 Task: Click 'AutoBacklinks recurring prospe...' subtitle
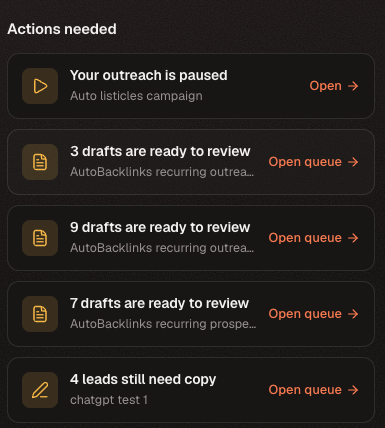point(163,324)
